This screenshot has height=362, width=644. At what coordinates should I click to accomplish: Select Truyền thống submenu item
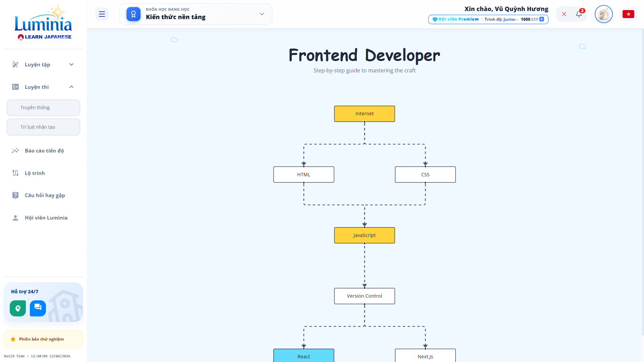pos(43,108)
